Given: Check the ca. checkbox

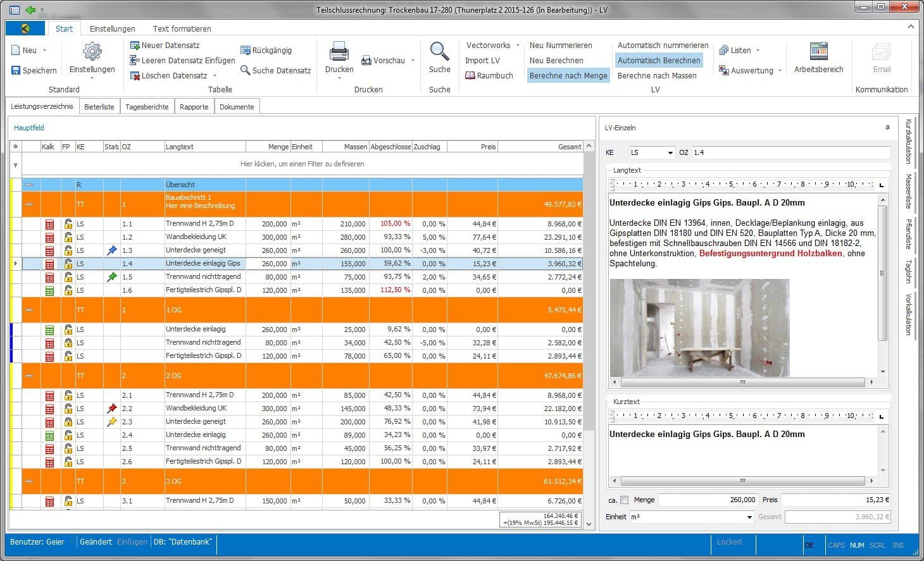Looking at the screenshot, I should point(625,500).
